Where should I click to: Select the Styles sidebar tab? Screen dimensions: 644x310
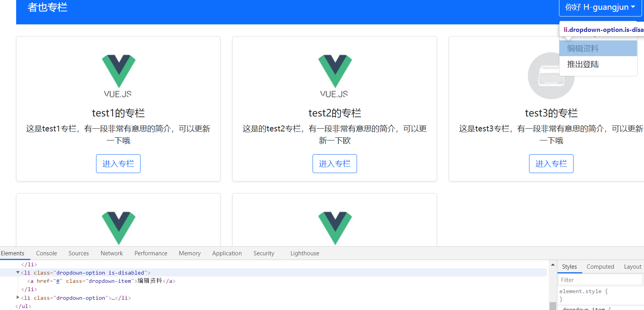pos(569,267)
